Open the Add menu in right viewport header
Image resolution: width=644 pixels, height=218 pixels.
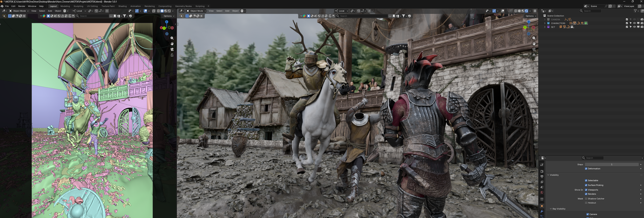click(x=227, y=11)
